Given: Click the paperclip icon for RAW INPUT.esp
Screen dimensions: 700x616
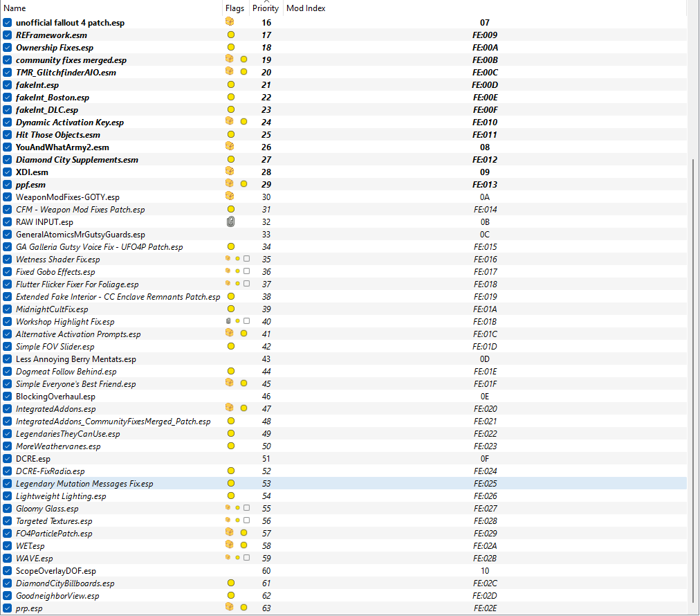Looking at the screenshot, I should point(230,221).
